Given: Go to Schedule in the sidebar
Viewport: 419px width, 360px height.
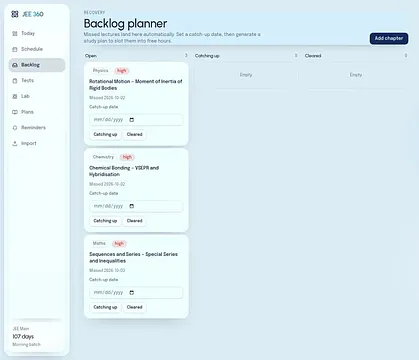Looking at the screenshot, I should point(37,49).
